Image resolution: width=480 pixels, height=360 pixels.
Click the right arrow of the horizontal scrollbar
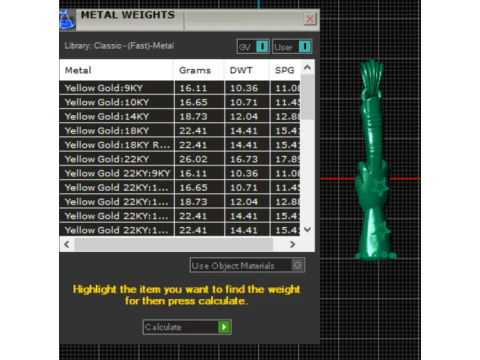click(292, 244)
